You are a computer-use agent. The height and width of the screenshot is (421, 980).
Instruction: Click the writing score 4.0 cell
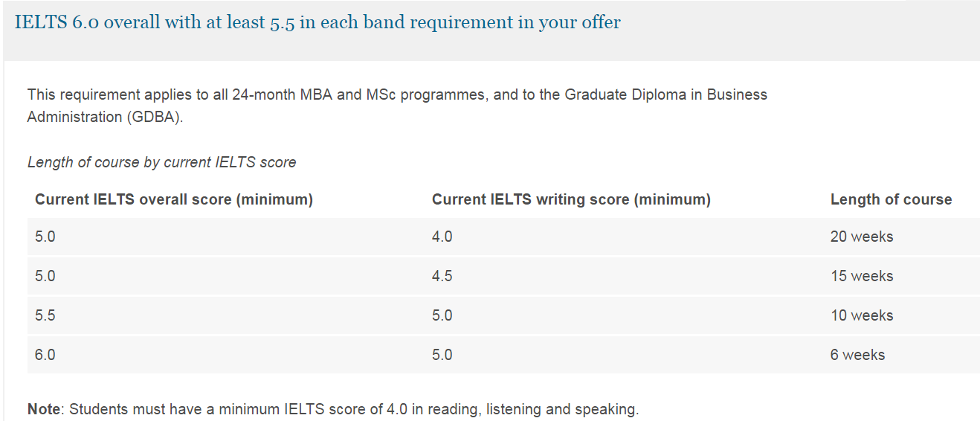click(442, 237)
